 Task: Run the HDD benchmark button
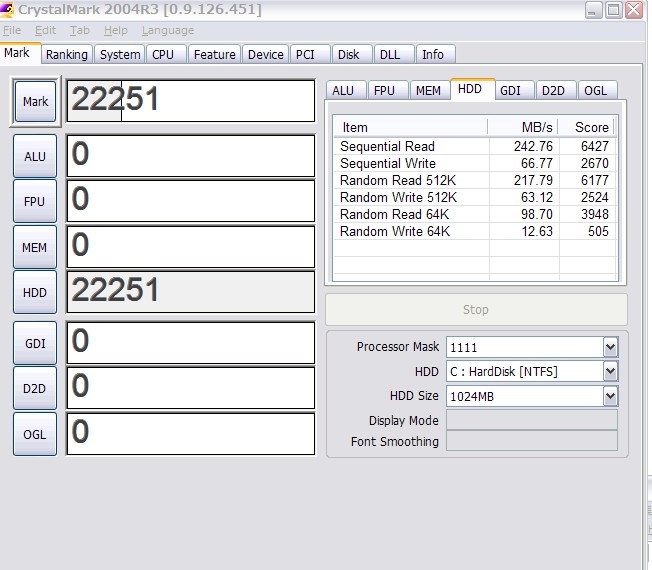pyautogui.click(x=35, y=292)
